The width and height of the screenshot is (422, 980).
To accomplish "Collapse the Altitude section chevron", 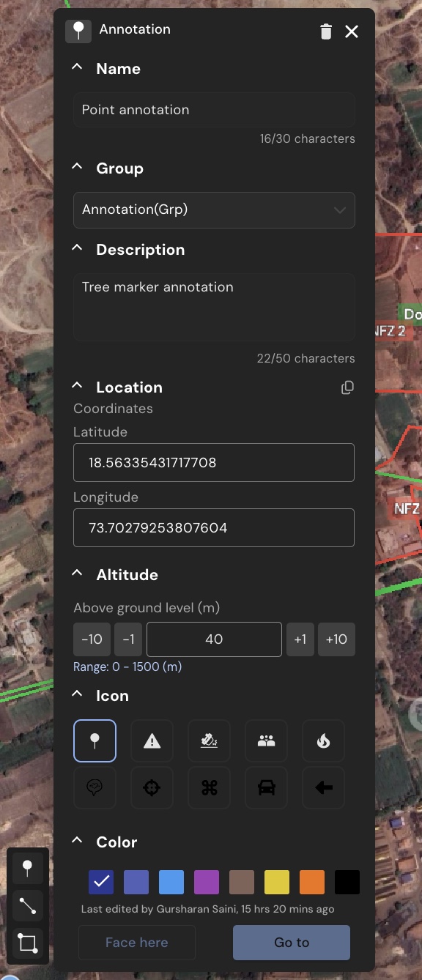I will point(77,574).
